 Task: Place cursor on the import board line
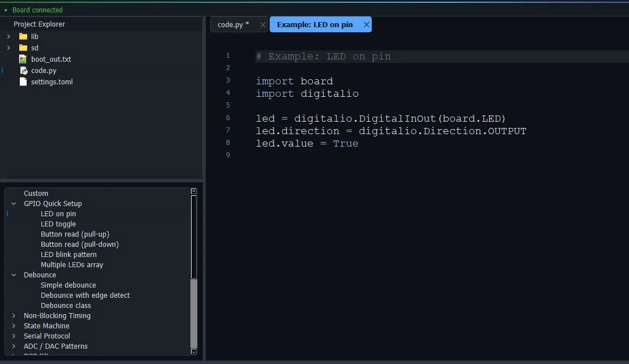click(x=295, y=82)
